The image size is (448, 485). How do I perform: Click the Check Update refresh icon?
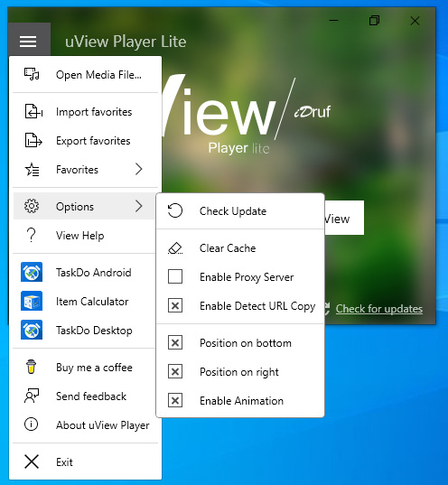point(175,210)
